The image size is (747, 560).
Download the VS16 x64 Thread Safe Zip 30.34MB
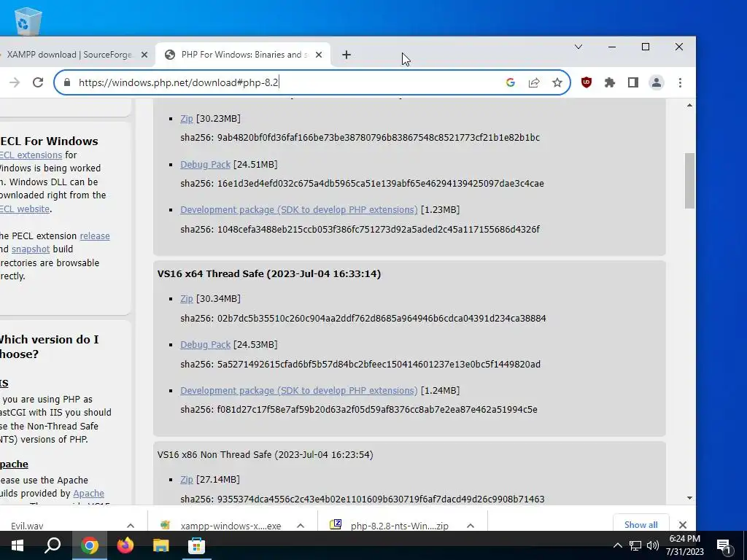pyautogui.click(x=186, y=298)
